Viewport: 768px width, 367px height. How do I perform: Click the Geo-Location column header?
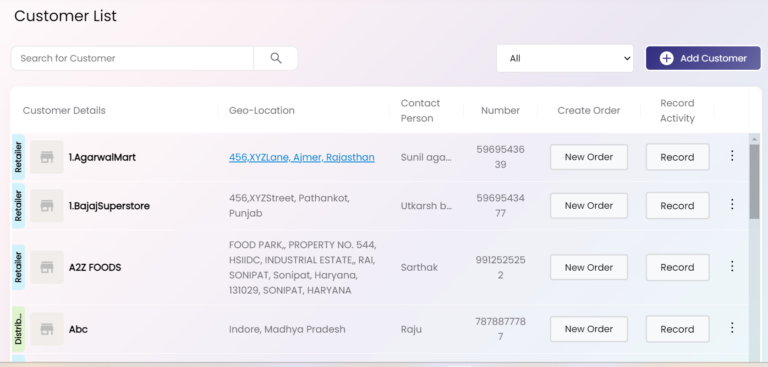pos(262,111)
